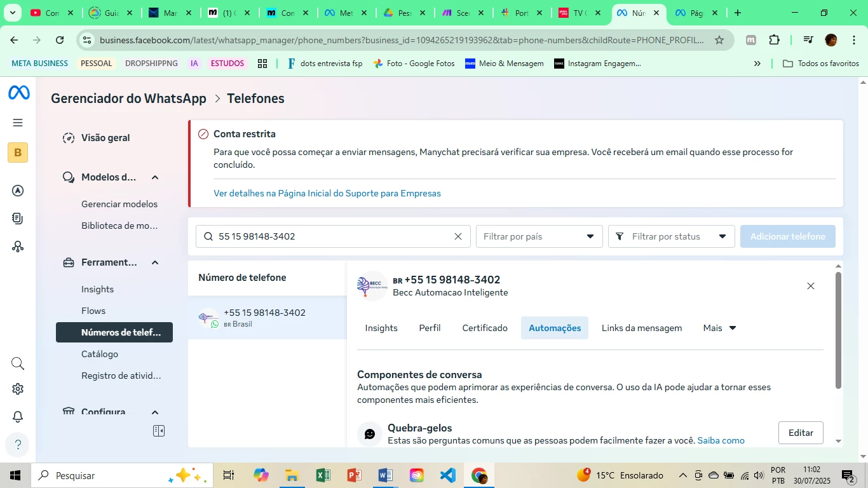Click the browser reload button

click(x=60, y=40)
